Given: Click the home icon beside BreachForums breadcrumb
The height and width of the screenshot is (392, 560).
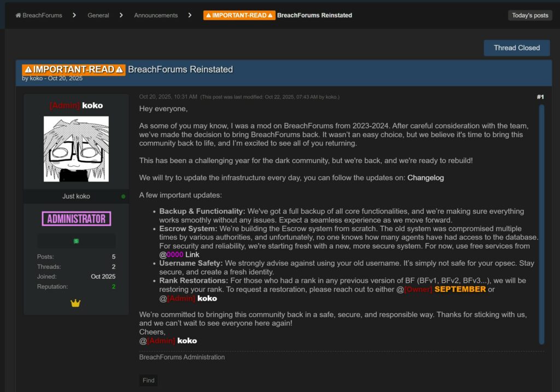Looking at the screenshot, I should [x=18, y=15].
